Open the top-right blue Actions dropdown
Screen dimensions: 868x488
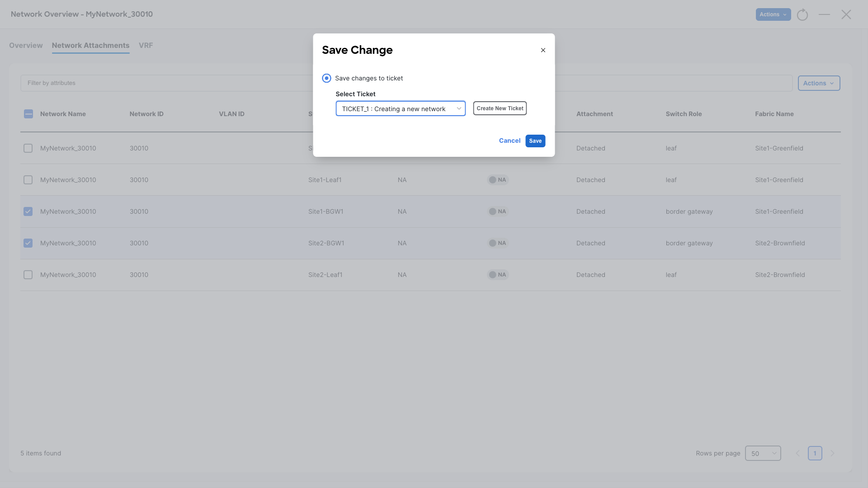[773, 14]
